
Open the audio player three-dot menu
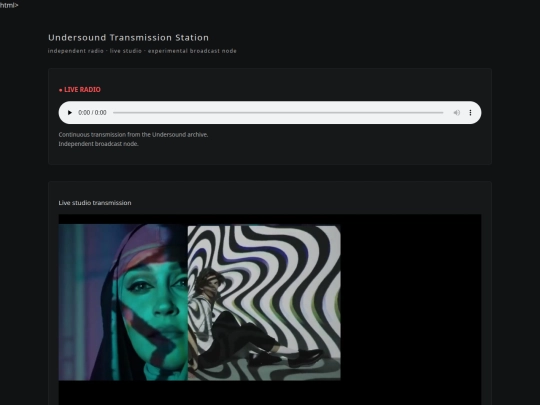pyautogui.click(x=470, y=113)
